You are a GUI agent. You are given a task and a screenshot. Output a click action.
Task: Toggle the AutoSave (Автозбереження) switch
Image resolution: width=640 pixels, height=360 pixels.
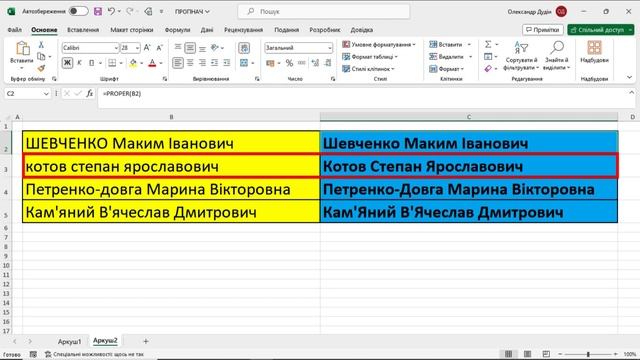[78, 11]
